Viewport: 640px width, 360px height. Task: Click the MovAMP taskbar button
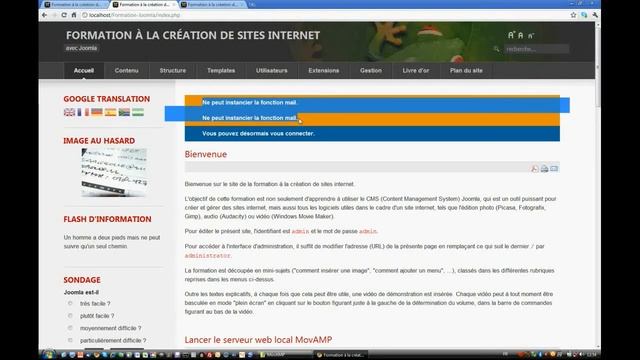pyautogui.click(x=286, y=355)
